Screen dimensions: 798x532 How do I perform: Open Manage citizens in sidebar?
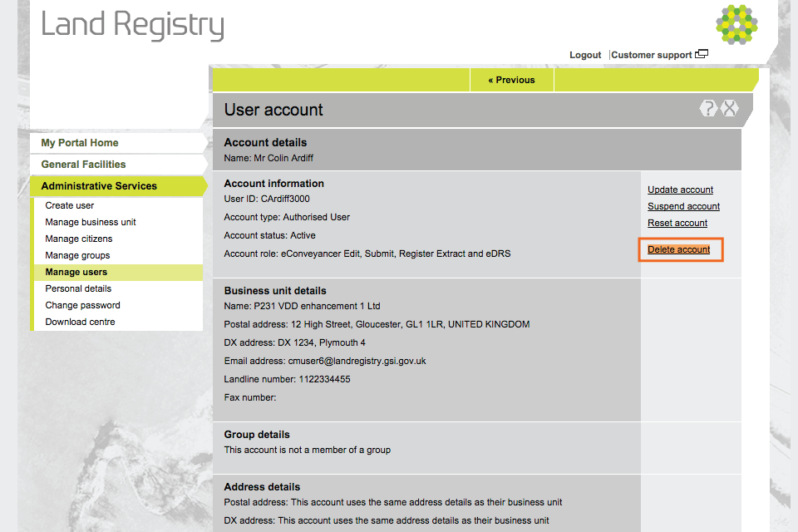tap(78, 239)
